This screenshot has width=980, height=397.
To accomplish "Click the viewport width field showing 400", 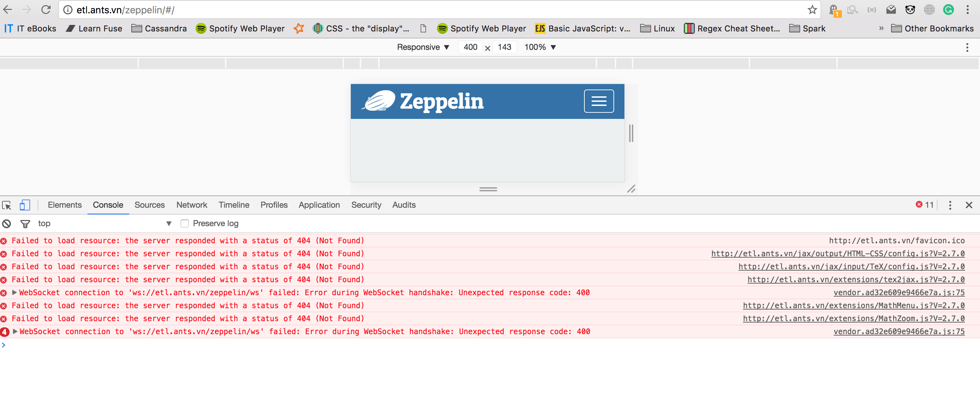I will [470, 47].
